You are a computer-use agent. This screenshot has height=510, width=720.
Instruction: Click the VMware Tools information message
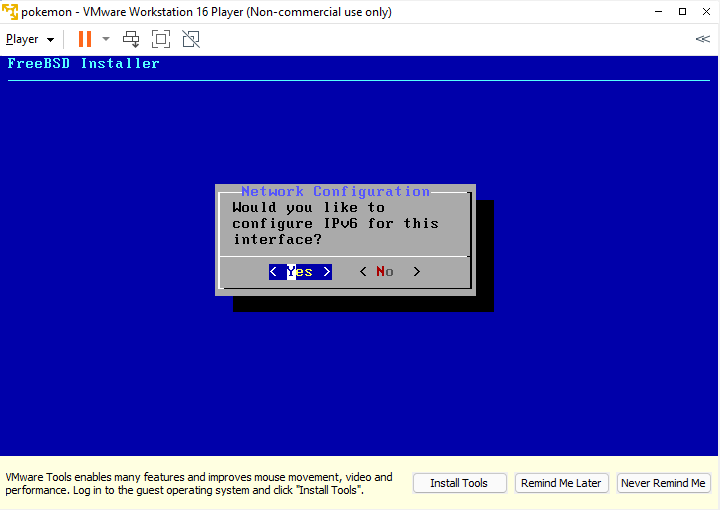[199, 483]
